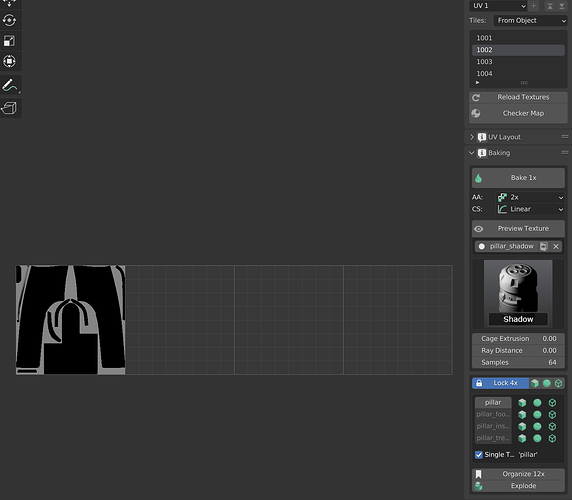Image resolution: width=572 pixels, height=500 pixels.
Task: Open the AA 2x dropdown
Action: 530,197
